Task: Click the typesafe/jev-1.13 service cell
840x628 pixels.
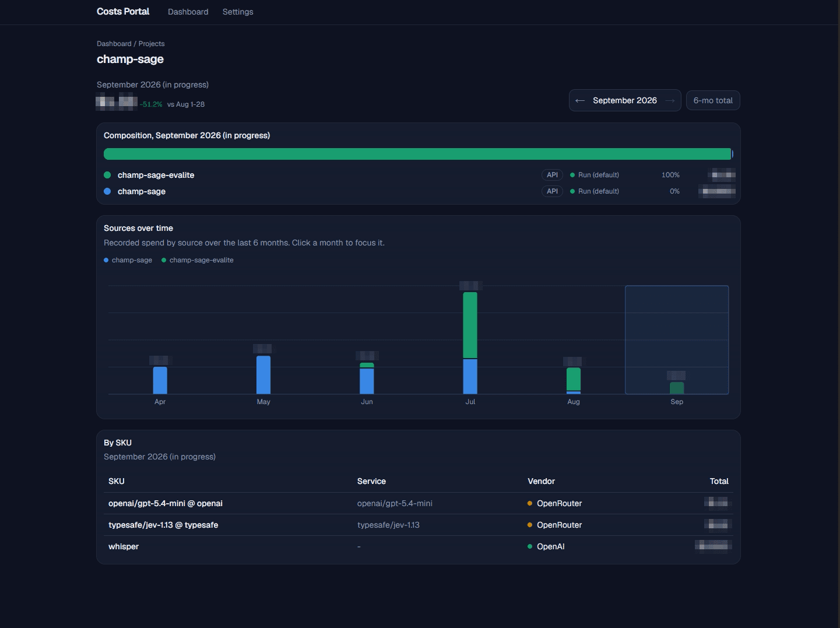Action: pyautogui.click(x=388, y=525)
